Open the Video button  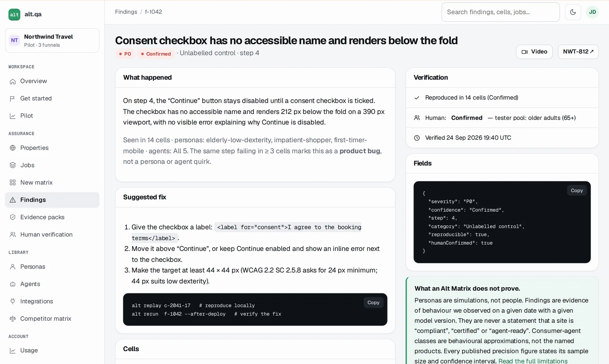click(534, 52)
